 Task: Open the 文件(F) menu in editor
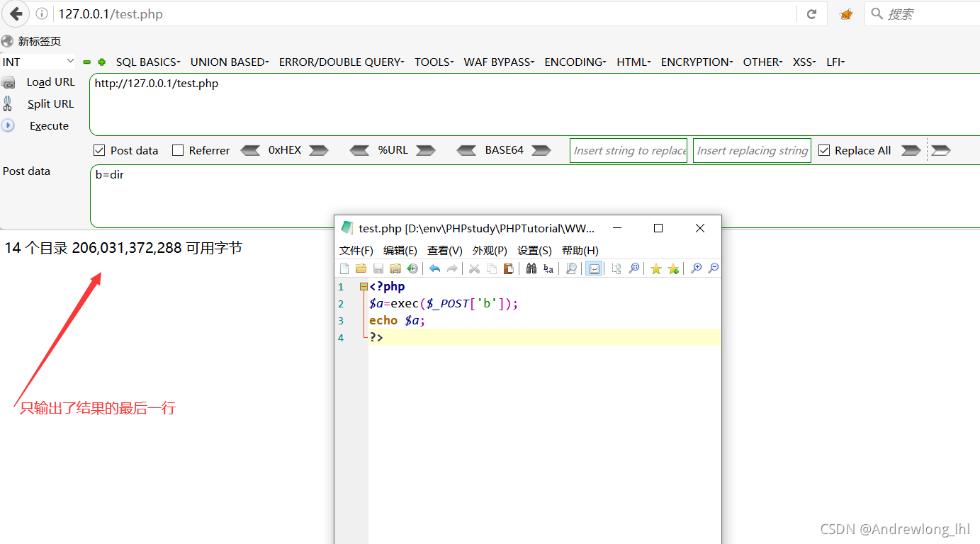(x=356, y=251)
